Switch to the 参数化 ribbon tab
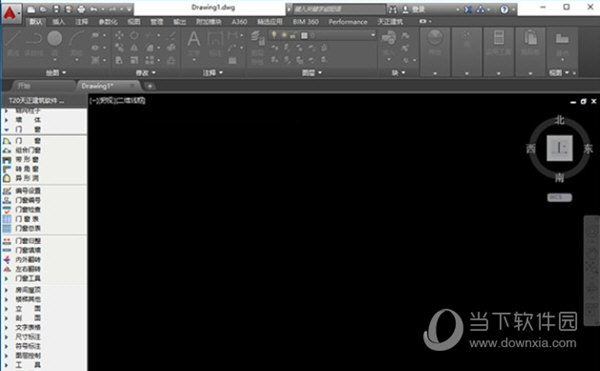The image size is (600, 371). [x=108, y=22]
